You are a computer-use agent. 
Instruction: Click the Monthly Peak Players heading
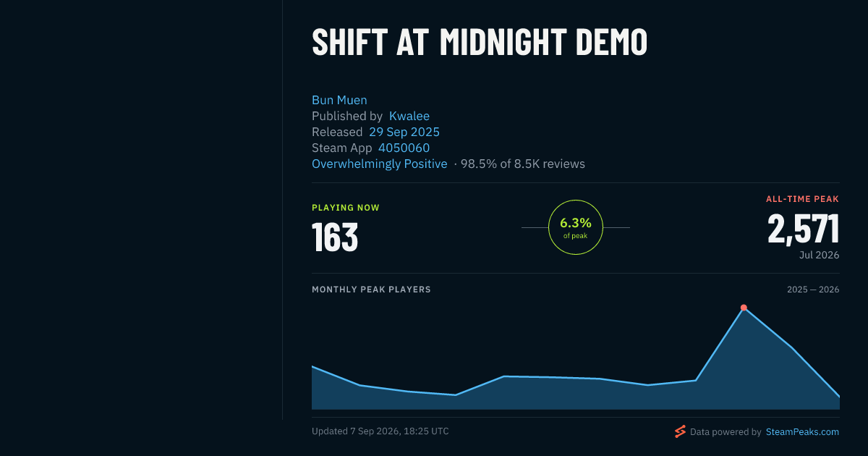(371, 290)
